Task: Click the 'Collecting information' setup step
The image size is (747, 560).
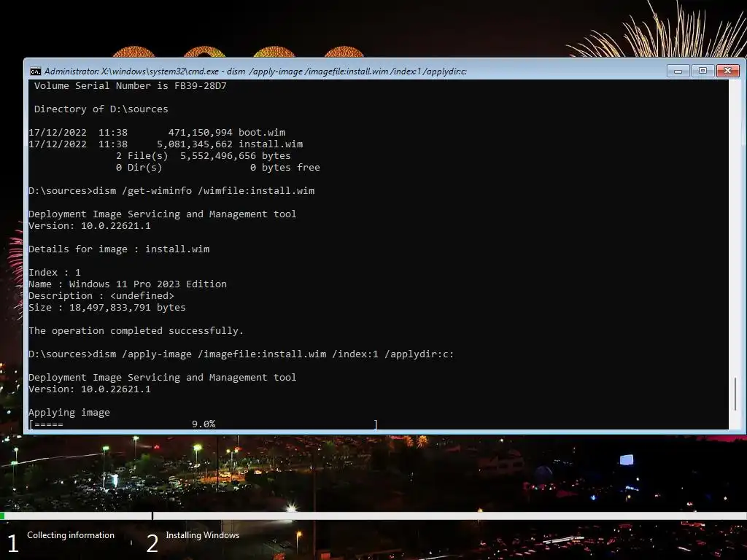Action: coord(71,535)
